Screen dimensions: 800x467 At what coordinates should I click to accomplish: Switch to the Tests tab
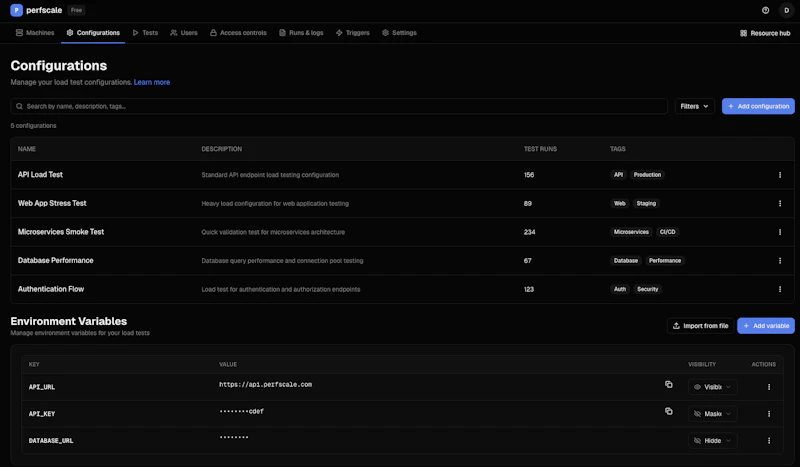pos(145,33)
